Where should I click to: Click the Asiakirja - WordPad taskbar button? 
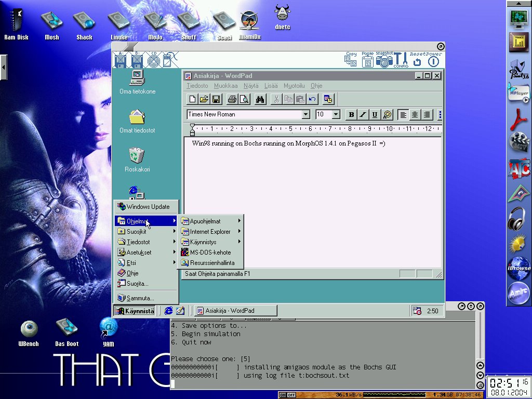(235, 311)
